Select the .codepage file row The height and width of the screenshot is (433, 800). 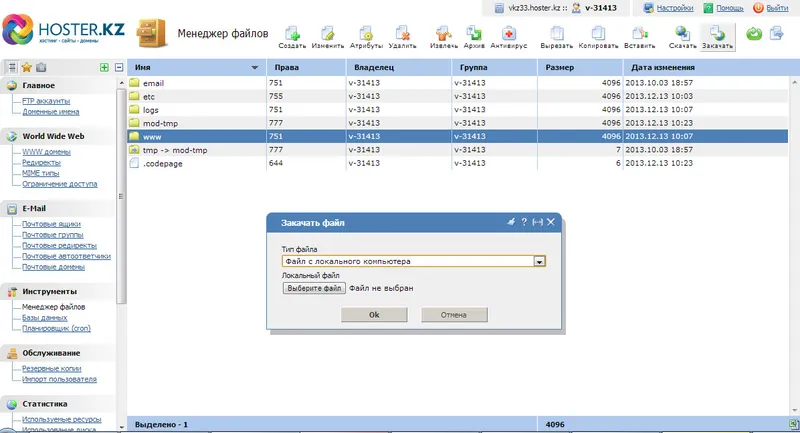tap(459, 163)
